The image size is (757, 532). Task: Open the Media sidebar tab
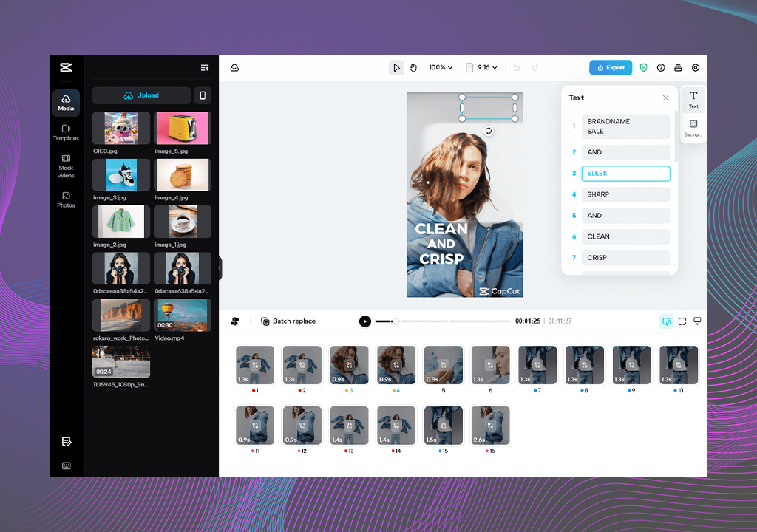pos(66,103)
